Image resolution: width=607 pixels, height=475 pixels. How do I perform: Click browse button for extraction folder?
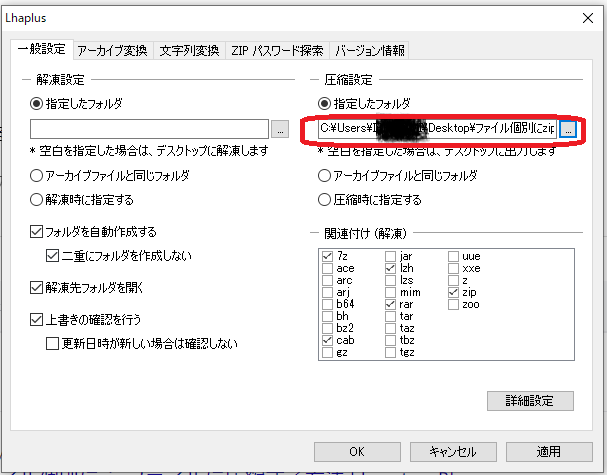point(281,129)
